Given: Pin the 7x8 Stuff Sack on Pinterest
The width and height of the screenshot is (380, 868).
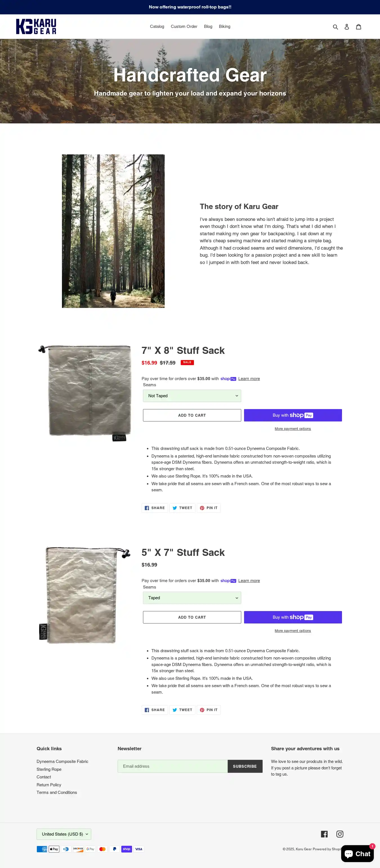Looking at the screenshot, I should coord(209,508).
